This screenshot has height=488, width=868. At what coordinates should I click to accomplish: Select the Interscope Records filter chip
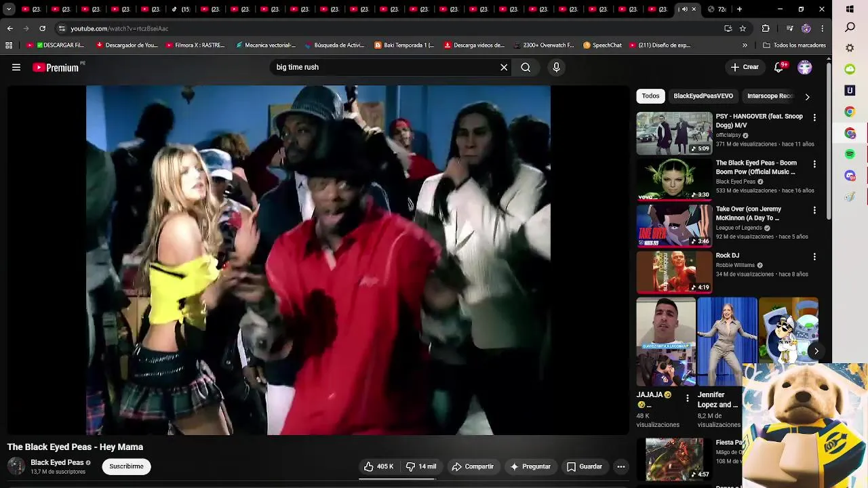click(770, 96)
